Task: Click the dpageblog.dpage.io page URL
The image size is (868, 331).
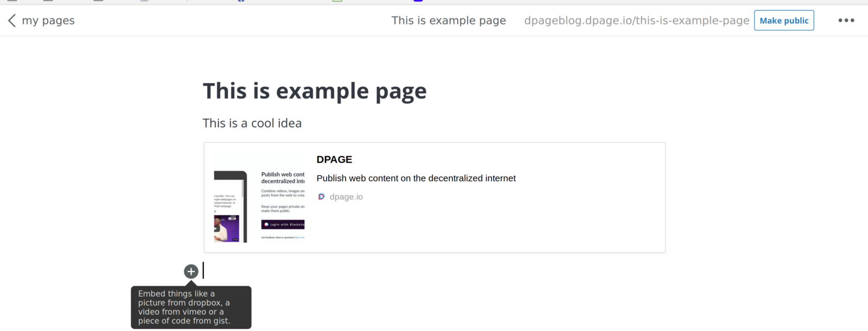Action: 636,21
